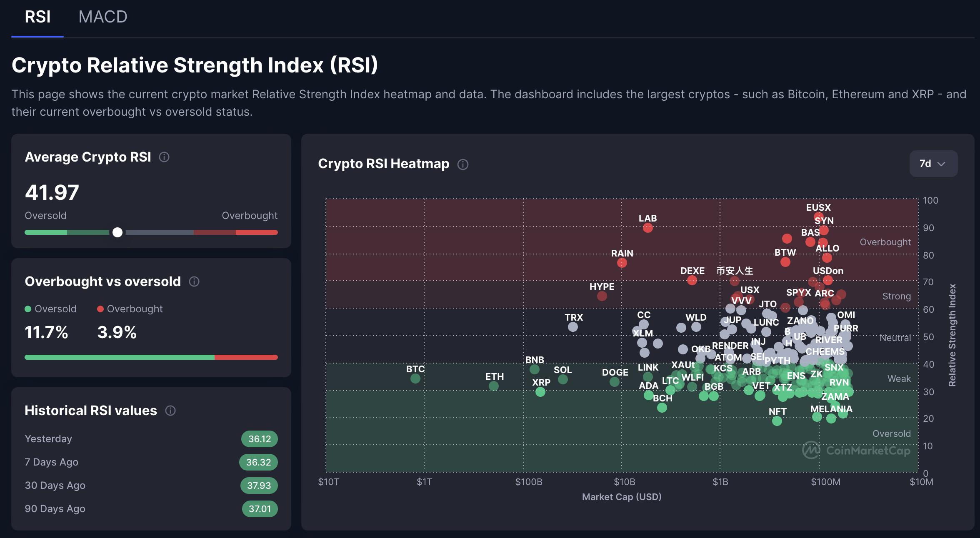Viewport: 980px width, 538px height.
Task: Click the Overbought vs oversold ratio bar
Action: tap(151, 357)
